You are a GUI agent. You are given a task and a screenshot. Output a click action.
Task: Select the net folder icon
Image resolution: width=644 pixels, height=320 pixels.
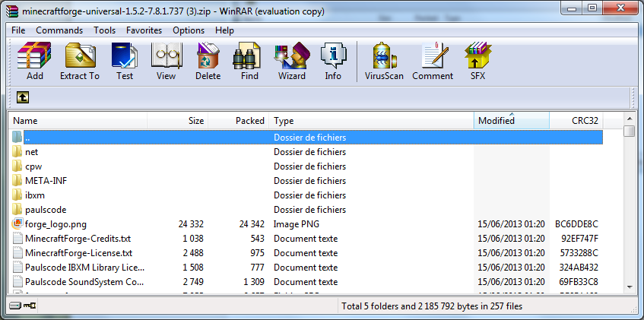coord(17,151)
